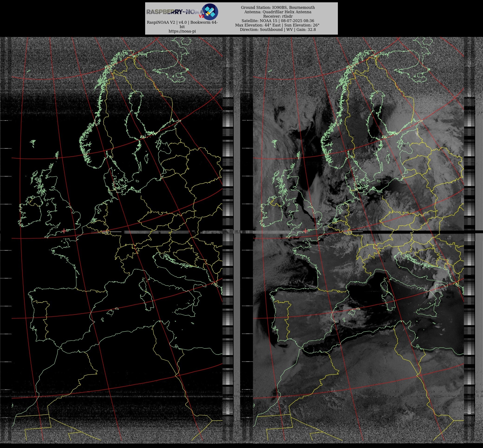Click 'Antenna: Quadrifilar Helix Antenna' line

[278, 12]
